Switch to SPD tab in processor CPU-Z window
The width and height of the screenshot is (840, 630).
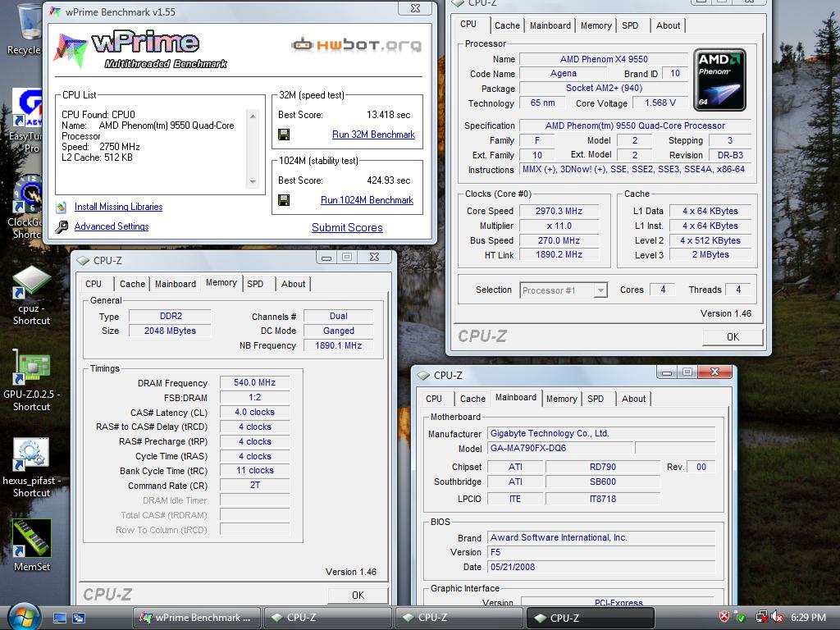pos(630,25)
